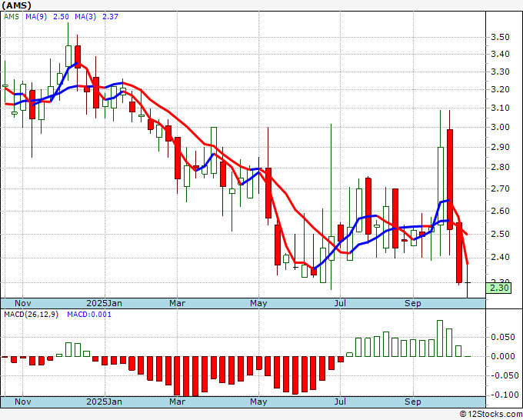Click the May label on price timeline
The height and width of the screenshot is (420, 523).
pos(258,303)
